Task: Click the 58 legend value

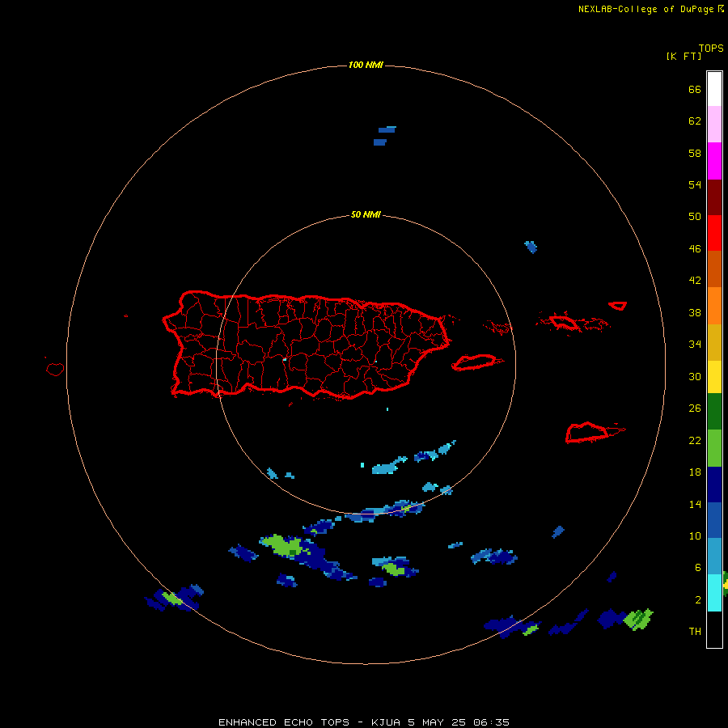Action: pyautogui.click(x=695, y=153)
